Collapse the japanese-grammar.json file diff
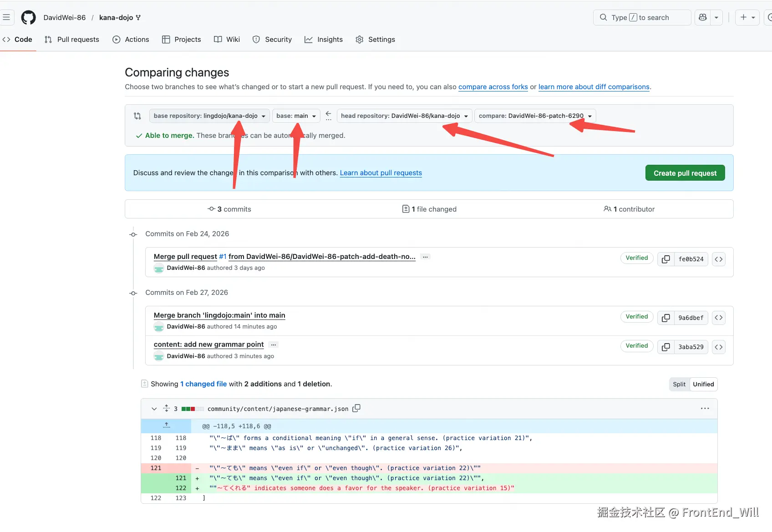This screenshot has width=772, height=532. (x=154, y=409)
